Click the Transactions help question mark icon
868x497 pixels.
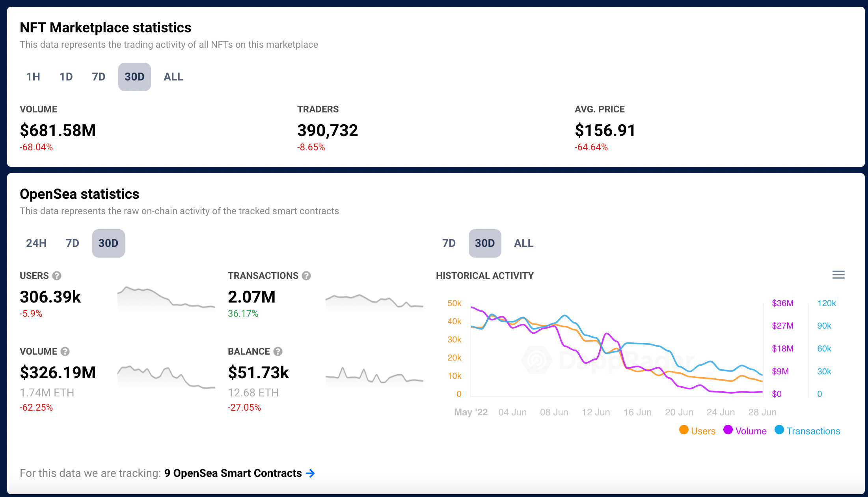306,276
